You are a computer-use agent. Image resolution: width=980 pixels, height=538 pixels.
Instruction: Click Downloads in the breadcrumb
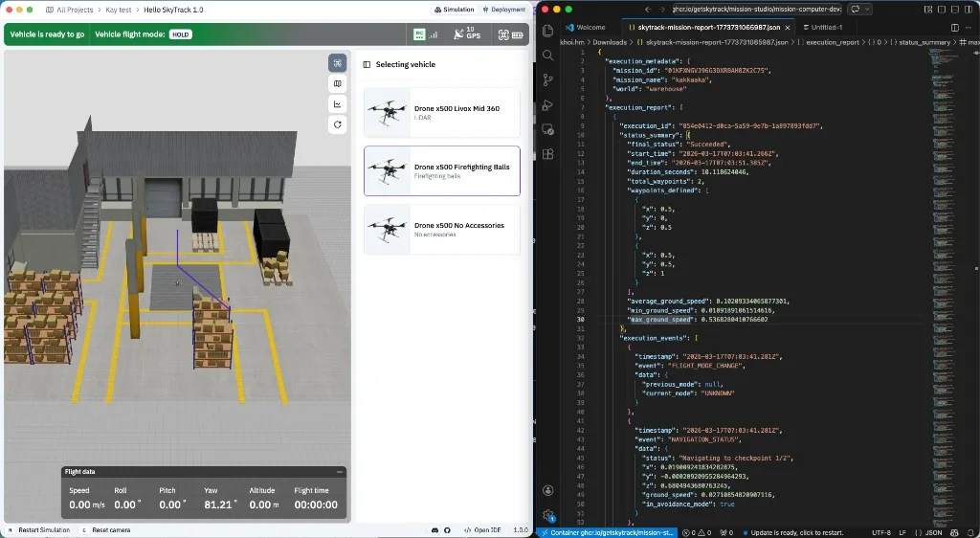coord(610,42)
